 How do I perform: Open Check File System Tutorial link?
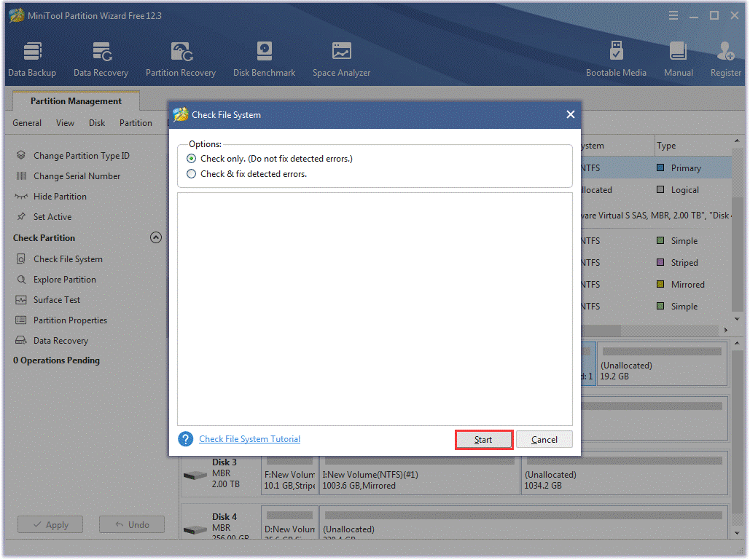250,439
